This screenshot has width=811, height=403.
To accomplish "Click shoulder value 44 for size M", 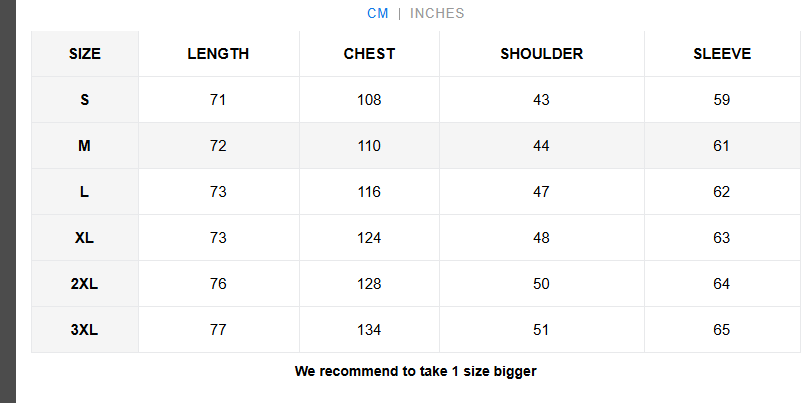I will tap(541, 146).
